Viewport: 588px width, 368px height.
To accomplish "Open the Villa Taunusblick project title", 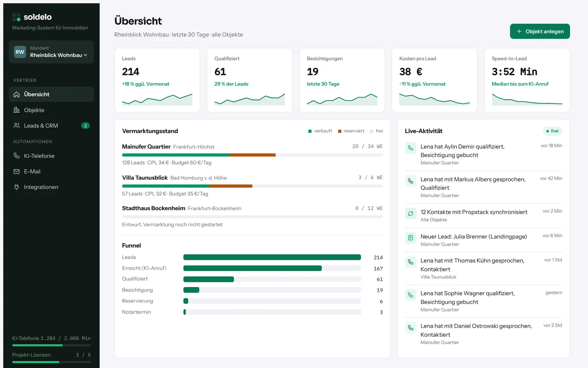I will (x=145, y=178).
